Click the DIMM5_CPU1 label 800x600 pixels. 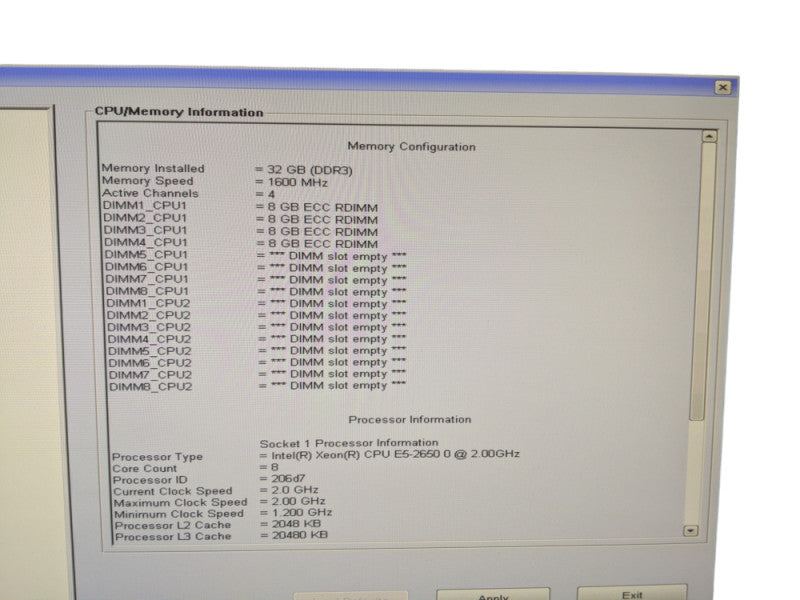coord(146,255)
